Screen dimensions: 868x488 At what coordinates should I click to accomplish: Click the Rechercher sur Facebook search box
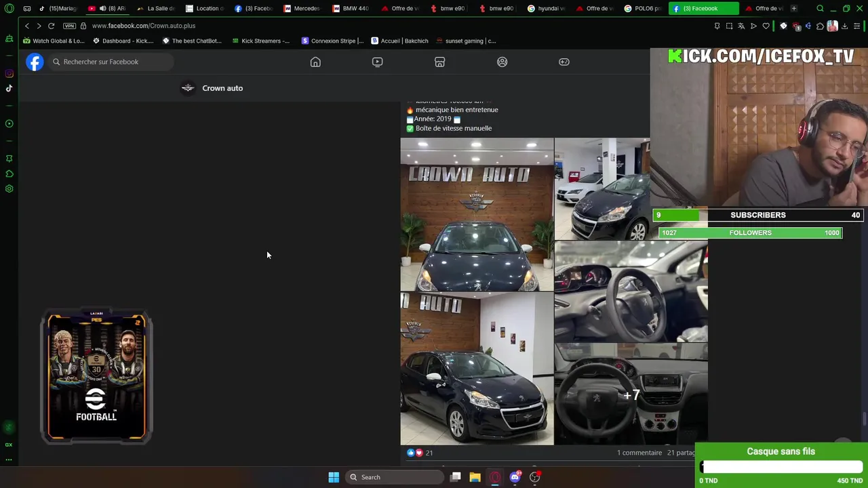tap(111, 62)
